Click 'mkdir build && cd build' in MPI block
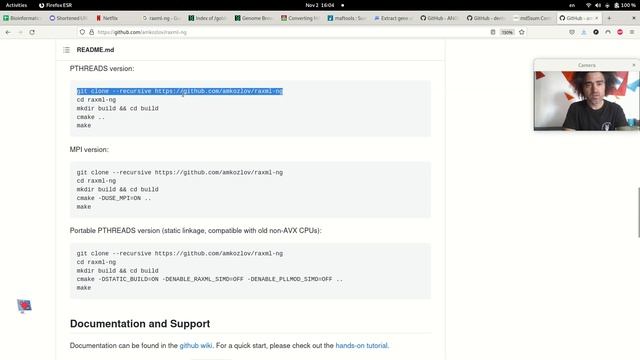The width and height of the screenshot is (640, 360). tap(118, 189)
